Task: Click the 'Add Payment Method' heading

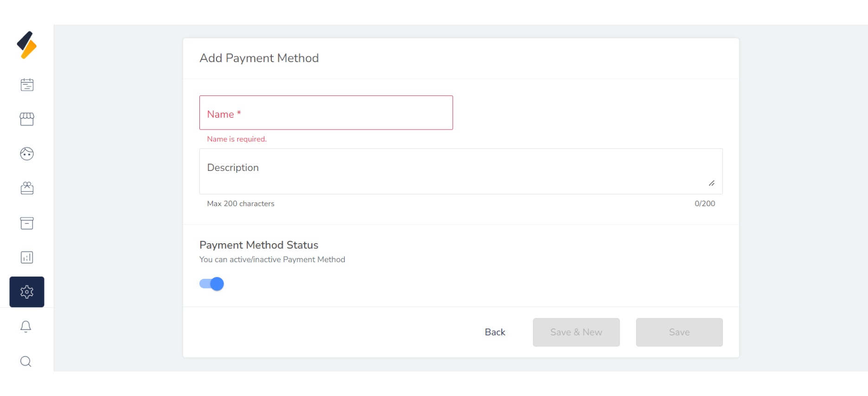Action: point(259,58)
